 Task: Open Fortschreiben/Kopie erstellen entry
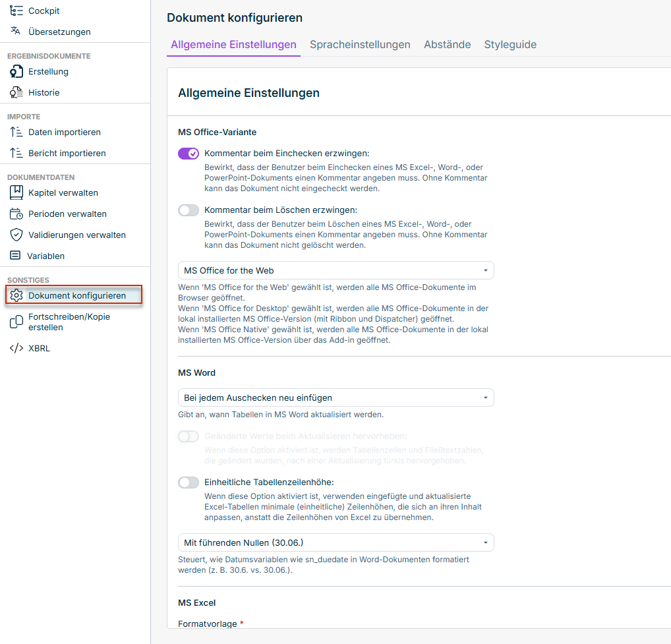tap(69, 322)
